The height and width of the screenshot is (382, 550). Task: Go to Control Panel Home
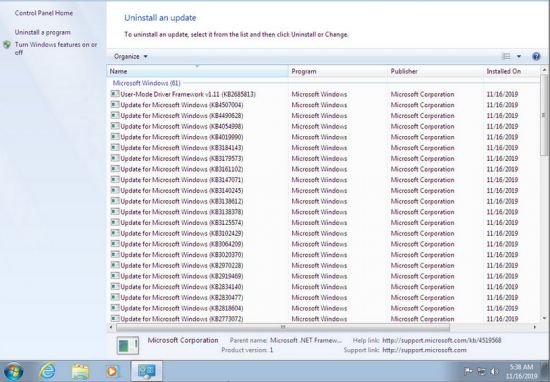(44, 13)
